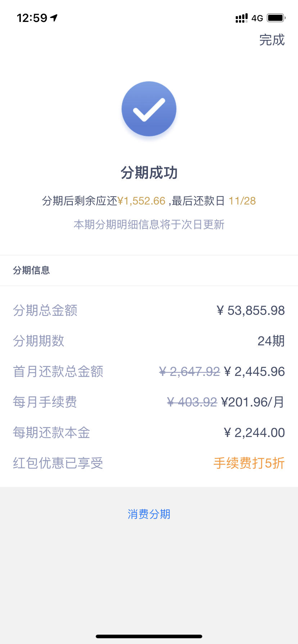Screen dimensions: 298x644
Task: Tap the orange 手续费打5折 discount text
Action: (249, 463)
